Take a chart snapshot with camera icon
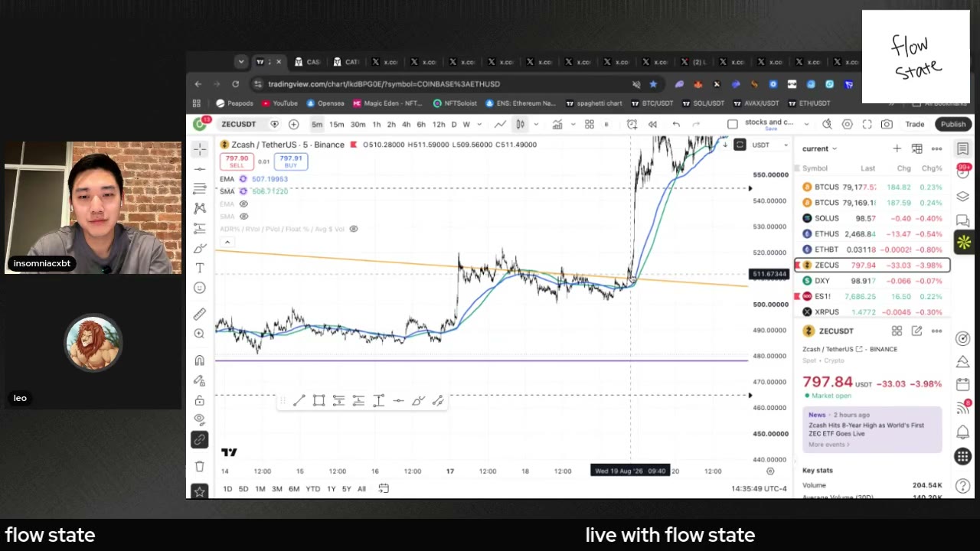The image size is (980, 551). (887, 124)
